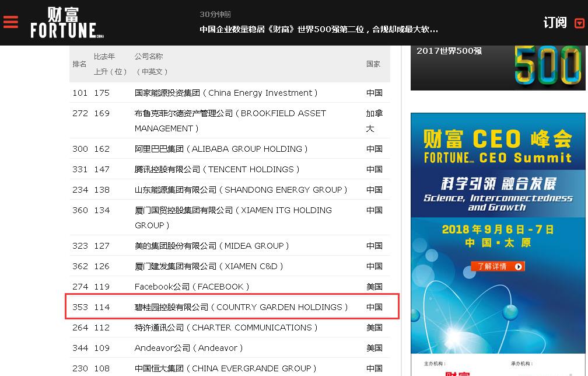
Task: Select 厦门国贸控股集团 Xiamen ITG Holding
Action: coord(233,218)
